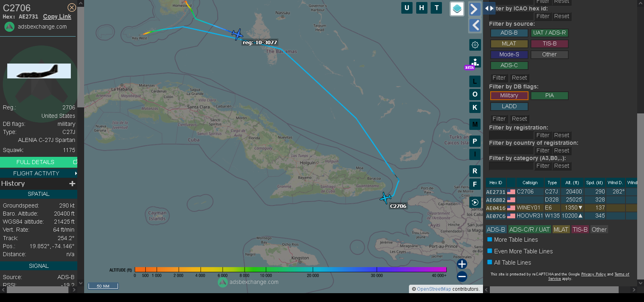Sort table by Type column header
Image resolution: width=644 pixels, height=302 pixels.
(x=552, y=183)
